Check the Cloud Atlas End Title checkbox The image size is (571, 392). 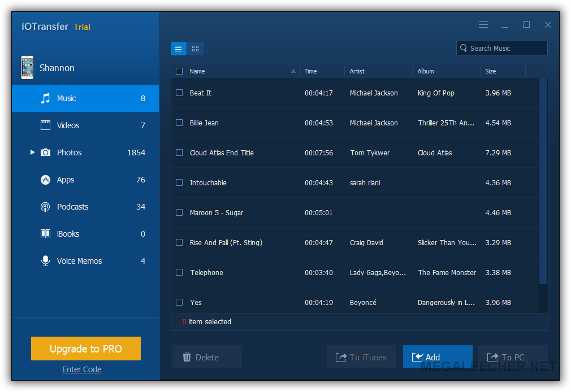(179, 153)
